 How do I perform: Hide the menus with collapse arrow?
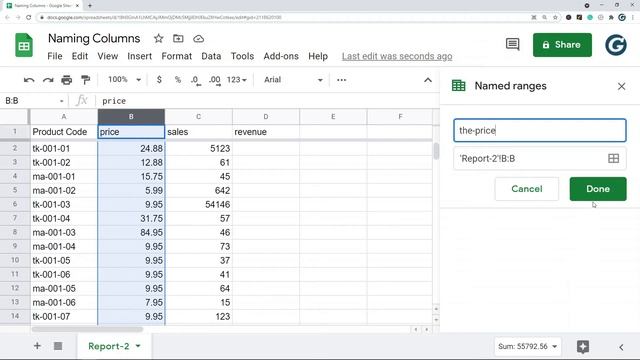pyautogui.click(x=427, y=80)
